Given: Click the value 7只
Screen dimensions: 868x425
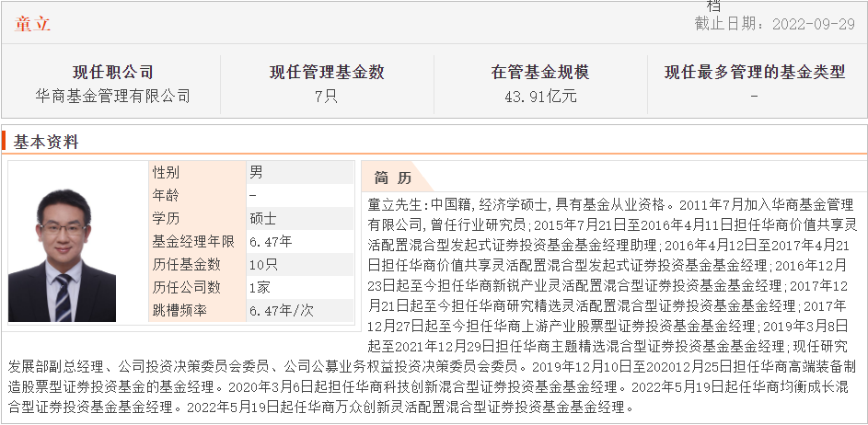Looking at the screenshot, I should [x=326, y=97].
